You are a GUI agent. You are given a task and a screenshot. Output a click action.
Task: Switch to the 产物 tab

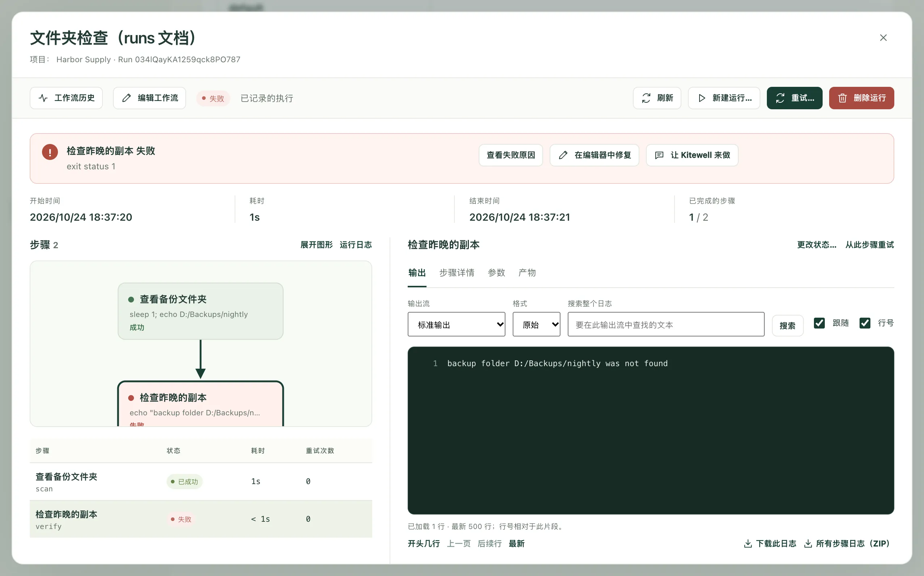point(527,273)
